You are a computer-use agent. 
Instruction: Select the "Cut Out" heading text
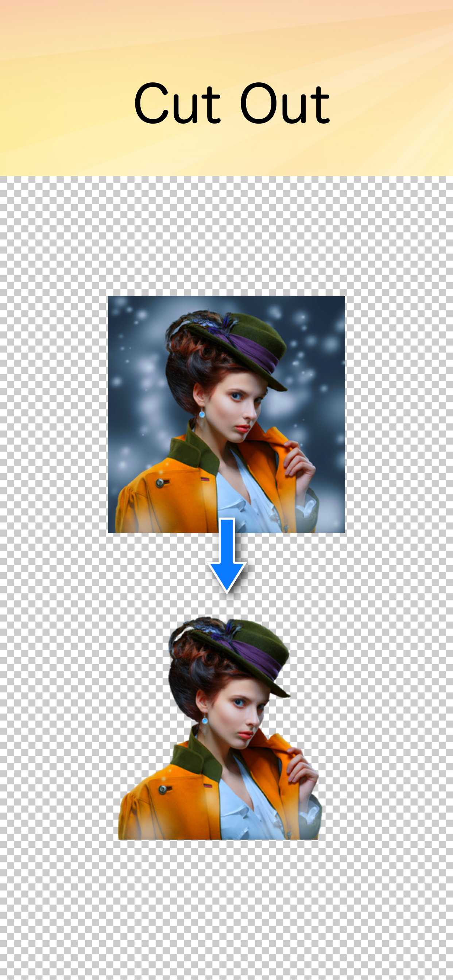[x=232, y=103]
